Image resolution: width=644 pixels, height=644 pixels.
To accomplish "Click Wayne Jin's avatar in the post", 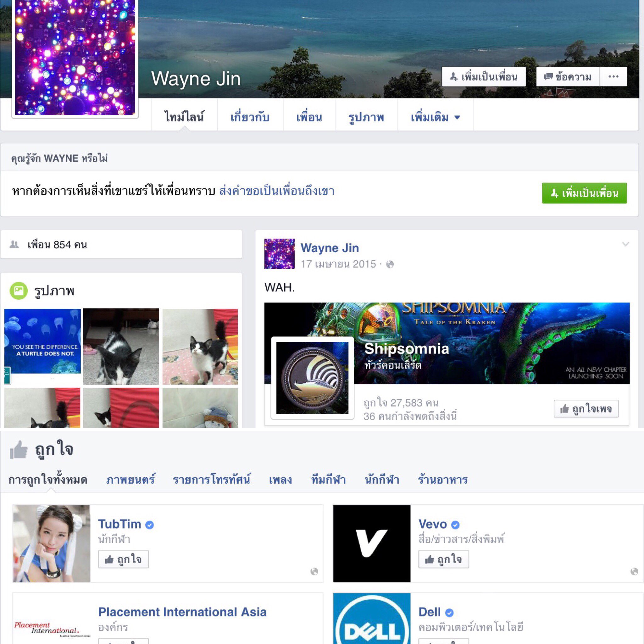I will (x=279, y=254).
